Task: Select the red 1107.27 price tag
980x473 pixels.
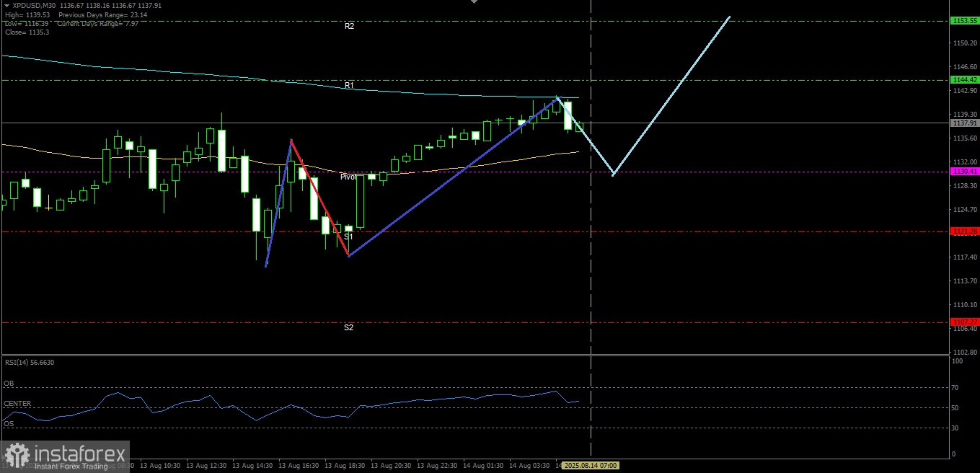Action: pyautogui.click(x=964, y=322)
